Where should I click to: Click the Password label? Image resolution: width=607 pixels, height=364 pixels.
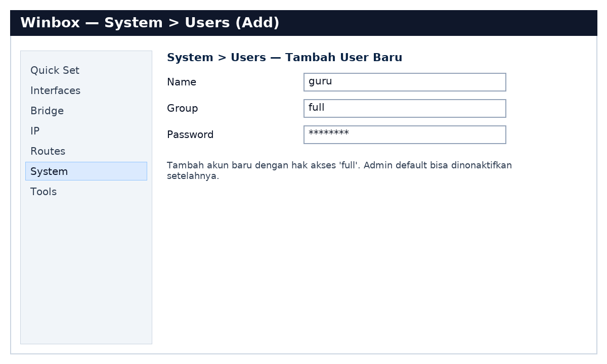(x=190, y=134)
